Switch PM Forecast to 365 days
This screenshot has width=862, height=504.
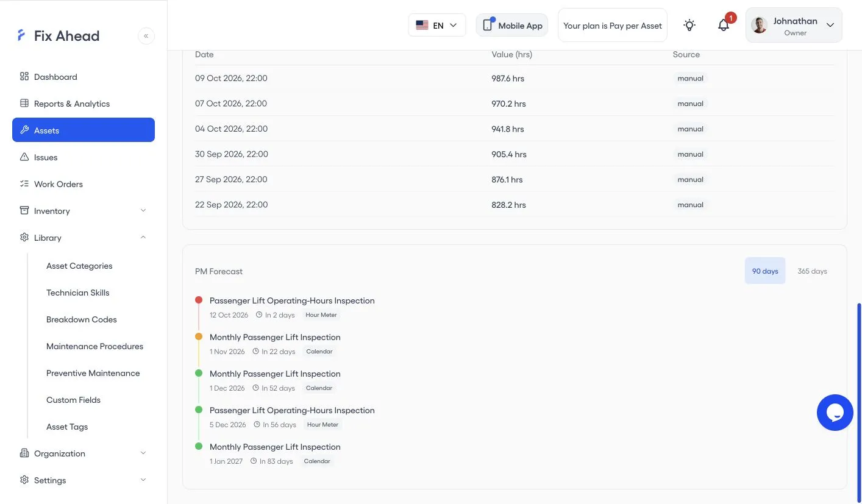812,271
